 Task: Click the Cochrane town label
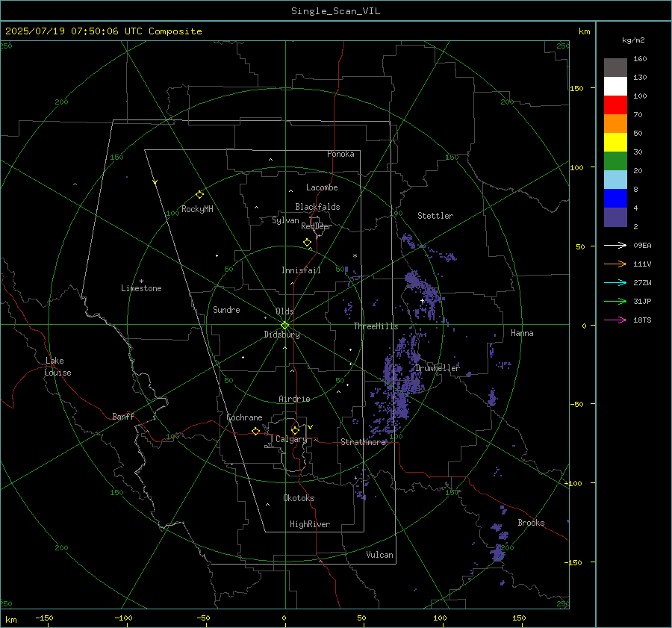[244, 417]
